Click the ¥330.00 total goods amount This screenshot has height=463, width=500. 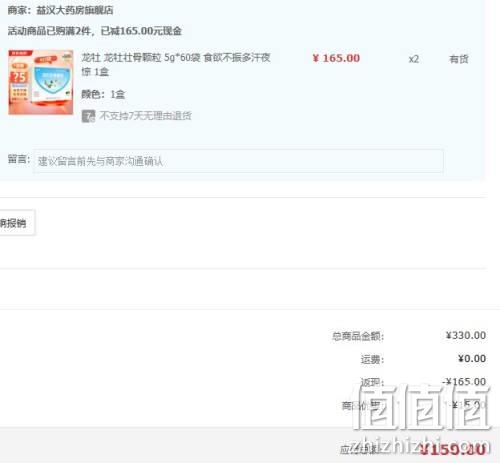tap(466, 335)
